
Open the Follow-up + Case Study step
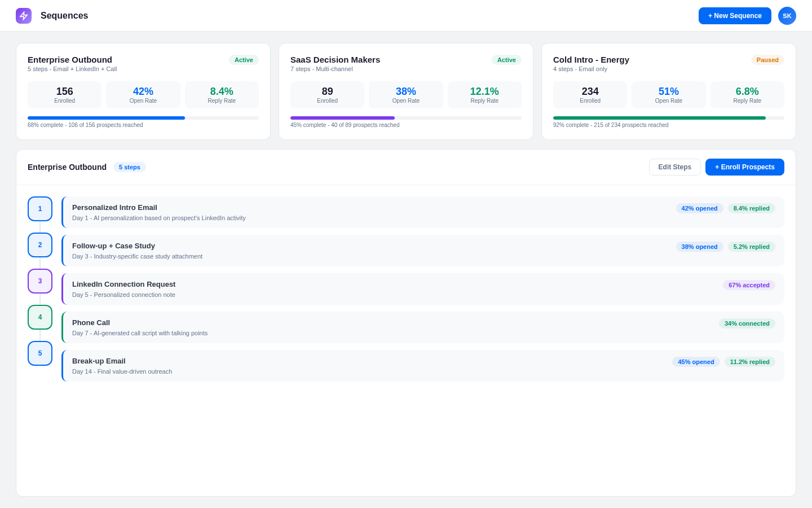click(423, 251)
